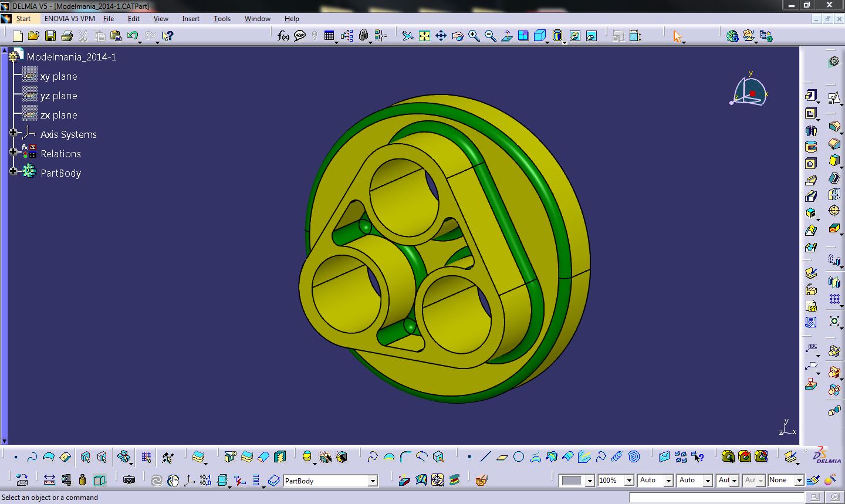Open the File menu
This screenshot has width=845, height=504.
point(109,19)
